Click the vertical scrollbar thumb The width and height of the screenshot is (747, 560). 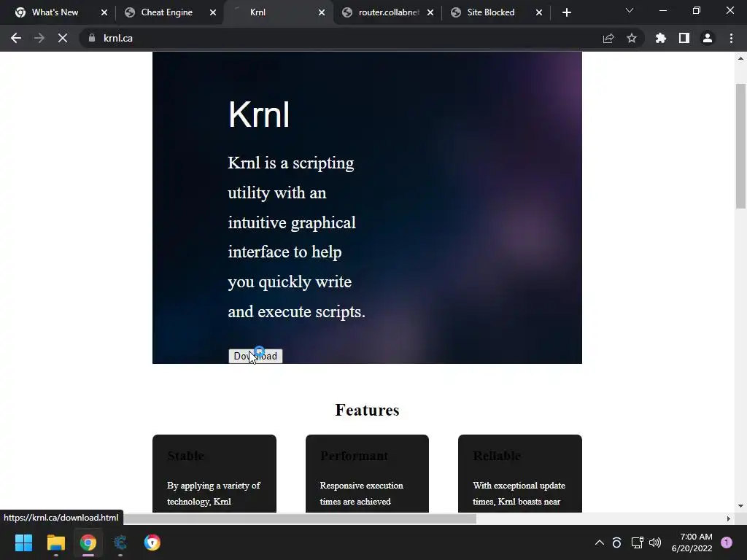[x=740, y=146]
